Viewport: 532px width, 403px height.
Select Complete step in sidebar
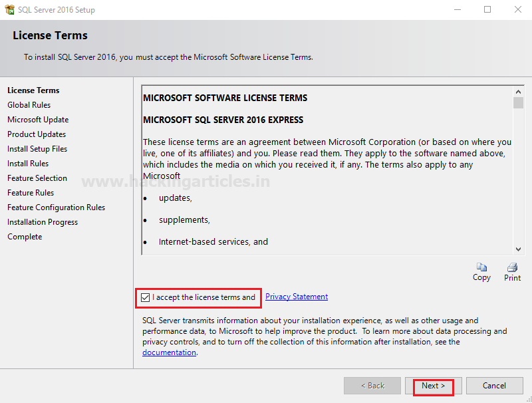point(25,237)
